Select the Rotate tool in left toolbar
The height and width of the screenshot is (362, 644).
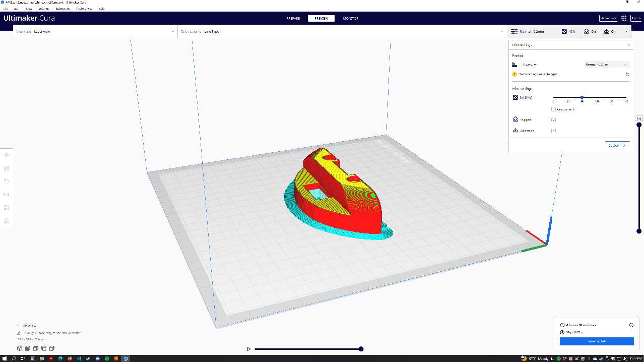click(x=7, y=181)
